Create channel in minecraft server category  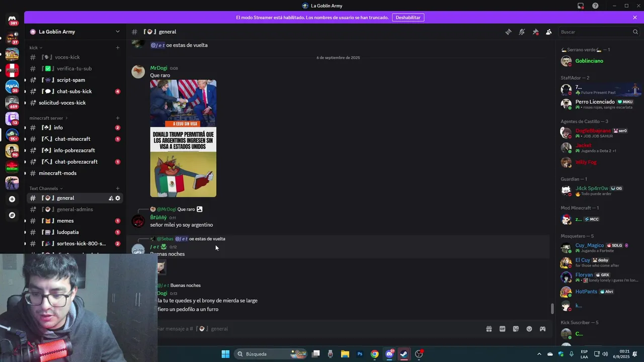coord(118,118)
